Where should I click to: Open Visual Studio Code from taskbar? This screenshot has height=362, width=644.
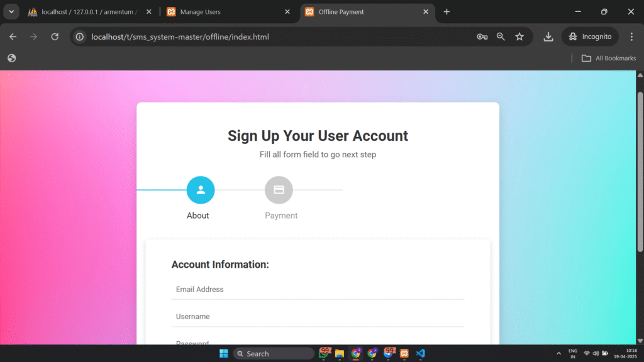(x=420, y=353)
